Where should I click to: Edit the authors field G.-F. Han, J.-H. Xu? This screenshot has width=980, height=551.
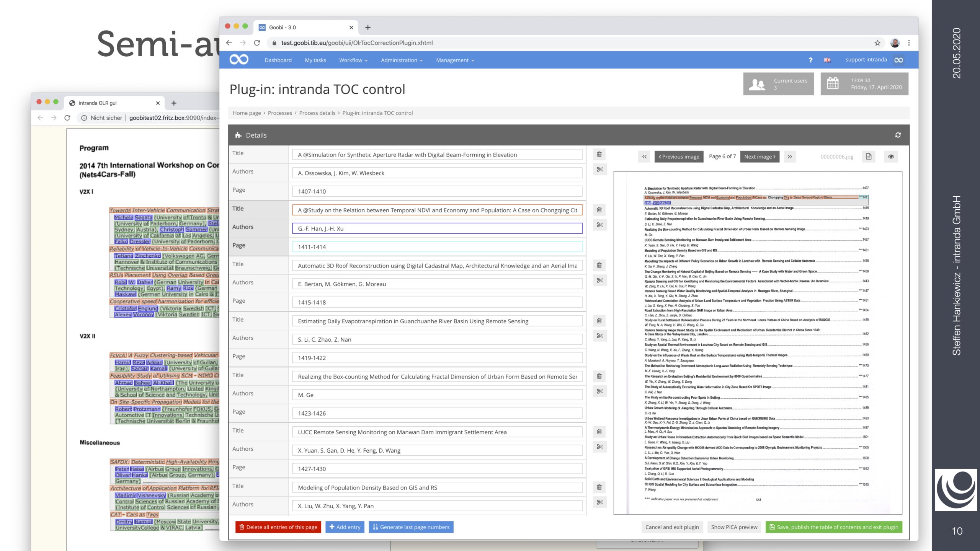pyautogui.click(x=437, y=228)
